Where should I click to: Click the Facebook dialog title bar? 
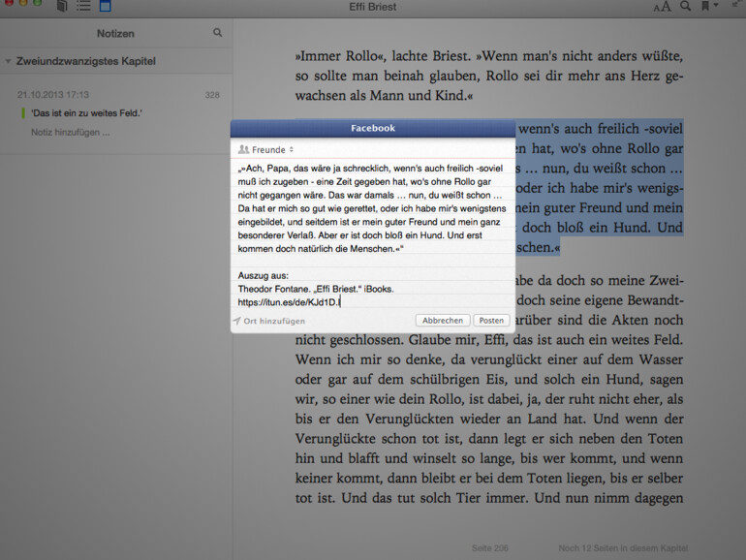tap(373, 128)
